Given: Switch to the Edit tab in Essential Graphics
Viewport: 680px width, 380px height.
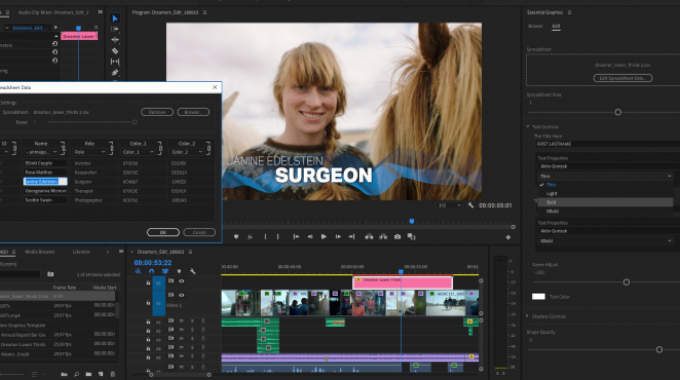Looking at the screenshot, I should [x=556, y=26].
